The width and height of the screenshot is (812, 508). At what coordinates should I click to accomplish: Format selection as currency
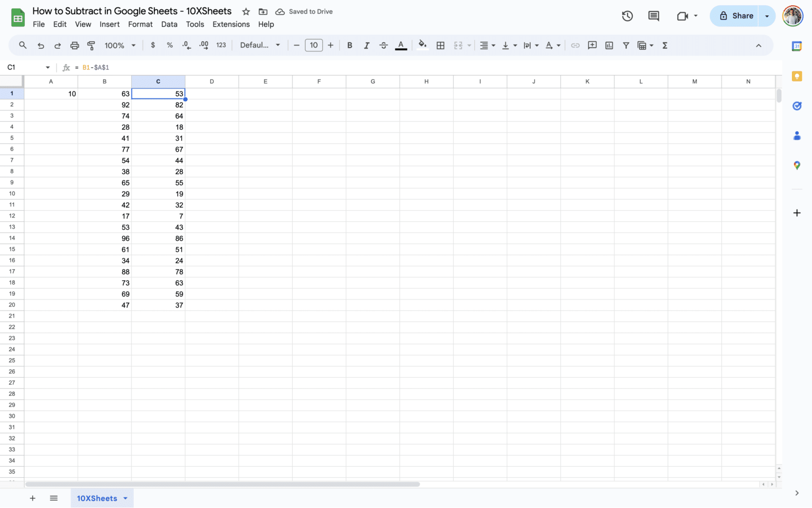coord(153,45)
